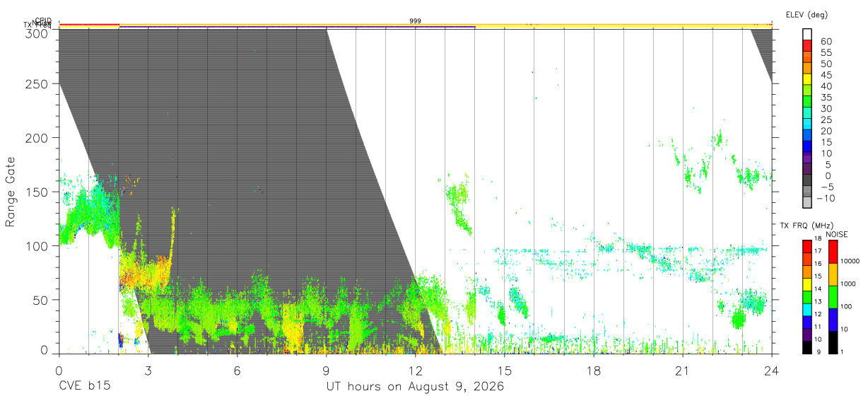This screenshot has height=401, width=868.
Task: Click the white top swatch of the ELEV colorbar
Action: point(807,33)
